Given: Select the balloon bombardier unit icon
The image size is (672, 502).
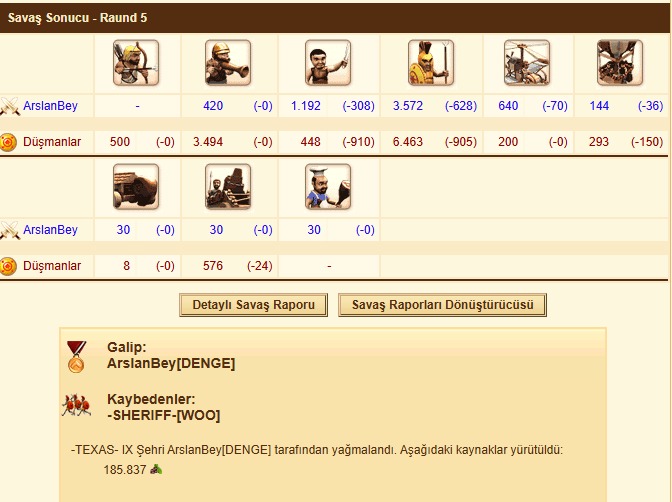Looking at the screenshot, I should tap(620, 63).
